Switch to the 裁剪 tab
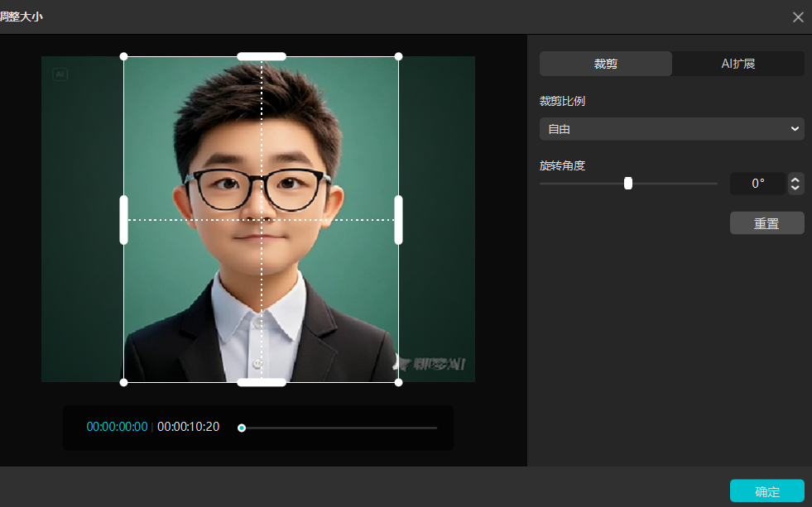Image resolution: width=812 pixels, height=507 pixels. click(606, 64)
